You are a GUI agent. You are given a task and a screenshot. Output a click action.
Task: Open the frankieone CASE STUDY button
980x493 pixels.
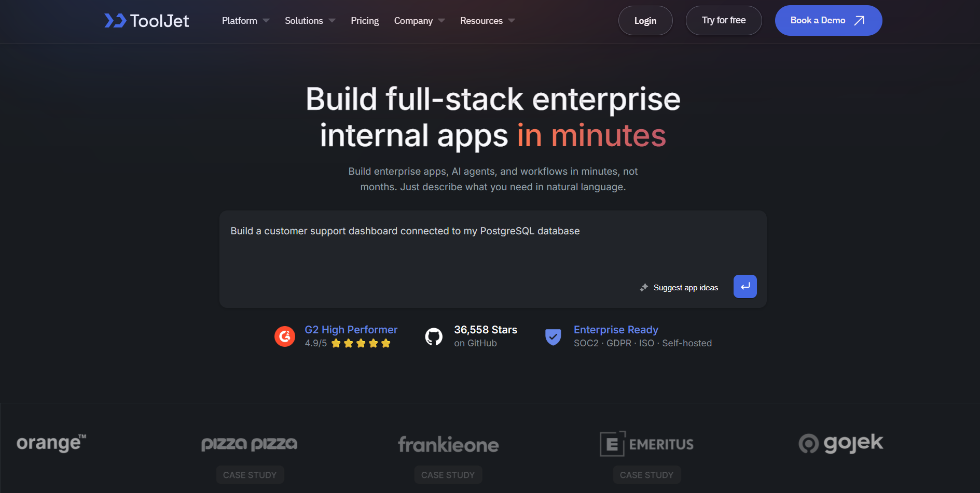(448, 475)
